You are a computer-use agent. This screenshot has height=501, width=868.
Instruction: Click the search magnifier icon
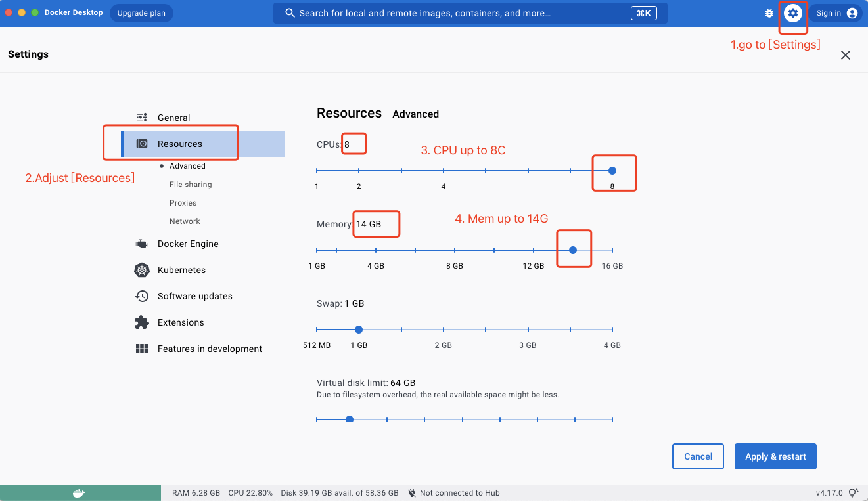pos(289,13)
